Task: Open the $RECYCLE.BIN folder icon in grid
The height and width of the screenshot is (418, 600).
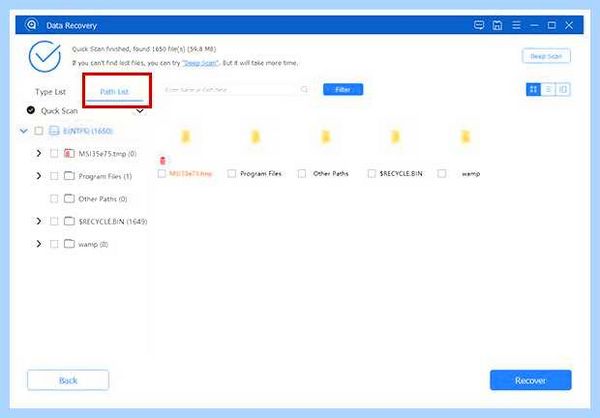Action: [x=395, y=137]
